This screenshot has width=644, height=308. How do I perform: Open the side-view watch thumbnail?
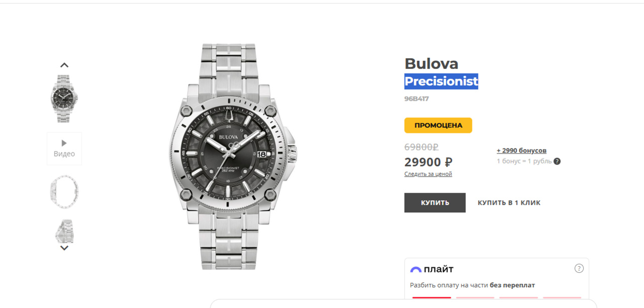(64, 231)
